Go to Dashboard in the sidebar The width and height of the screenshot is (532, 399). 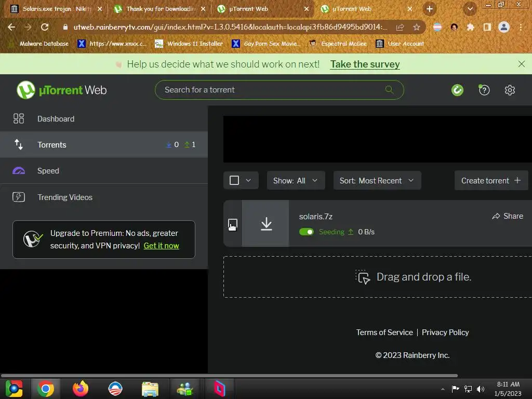[104, 118]
